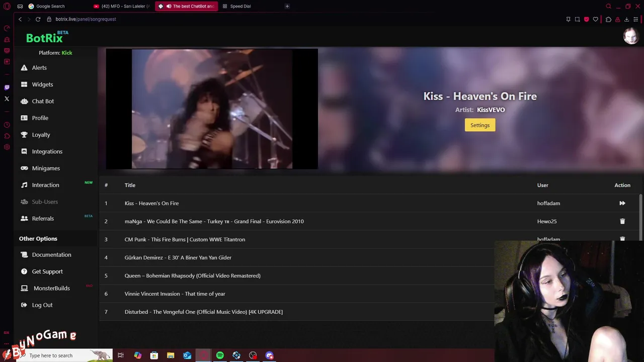
Task: Click the Documentation book icon
Action: pyautogui.click(x=24, y=254)
